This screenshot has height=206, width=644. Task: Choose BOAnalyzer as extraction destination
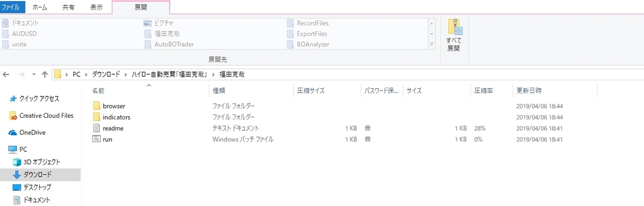tap(308, 44)
